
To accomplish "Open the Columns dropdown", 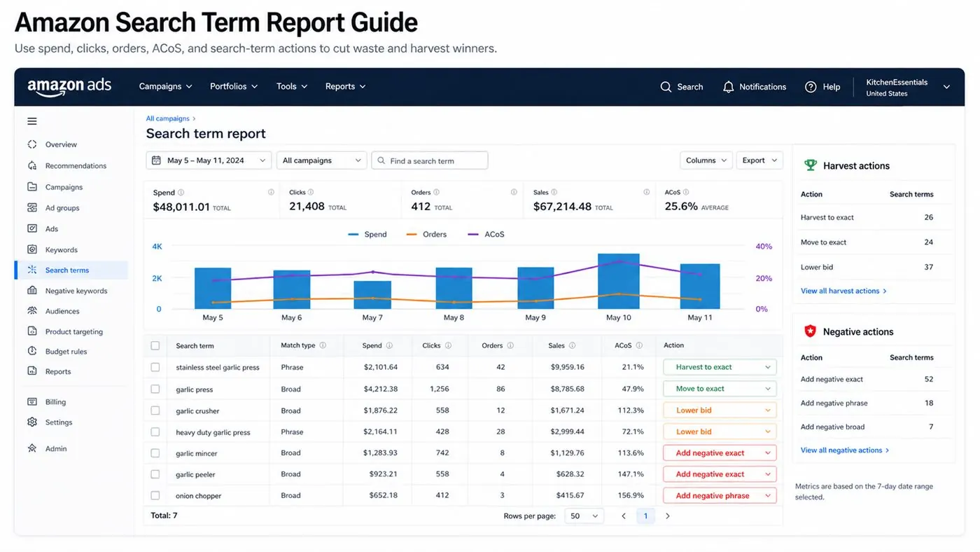I will tap(706, 160).
